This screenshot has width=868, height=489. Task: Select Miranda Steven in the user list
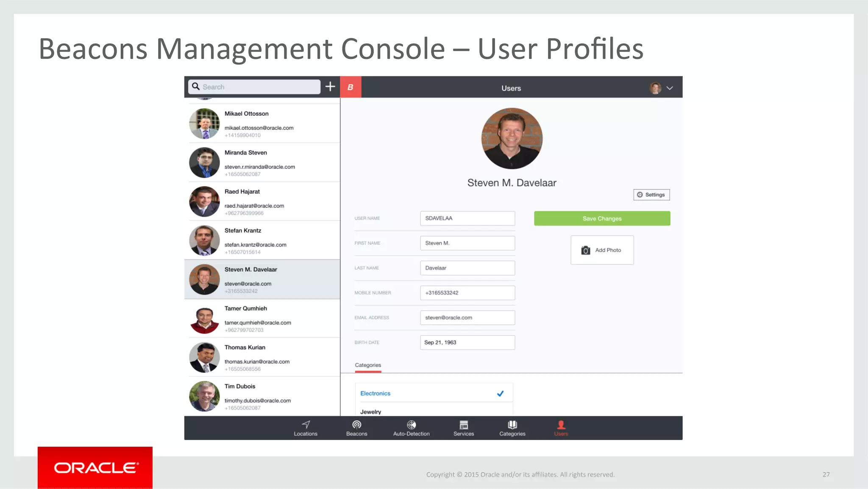click(262, 162)
